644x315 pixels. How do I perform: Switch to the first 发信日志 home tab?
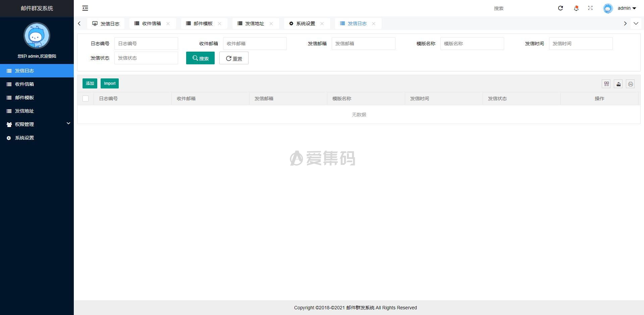coord(106,23)
